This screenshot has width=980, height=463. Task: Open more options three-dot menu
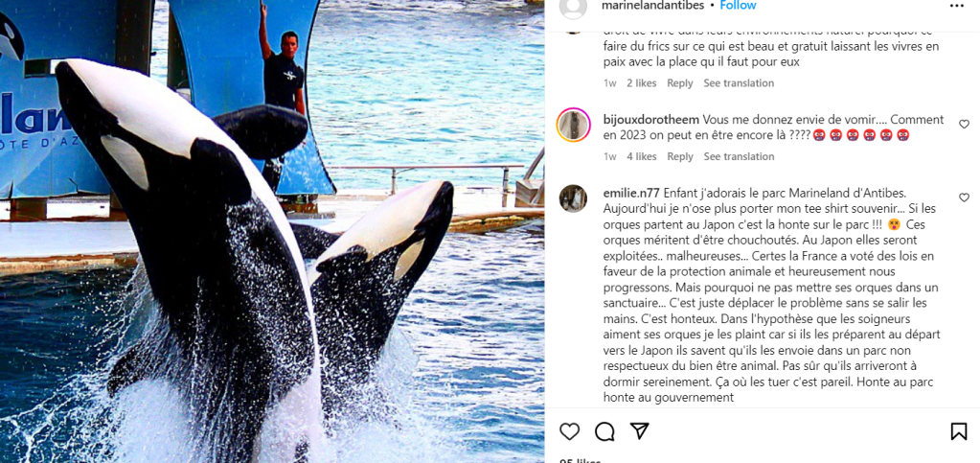click(957, 6)
